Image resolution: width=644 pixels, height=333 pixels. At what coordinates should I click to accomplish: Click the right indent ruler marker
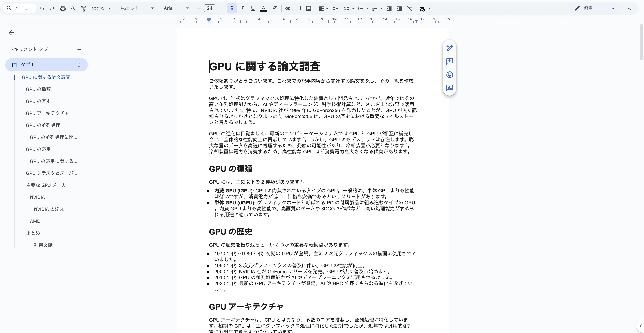coord(417,21)
